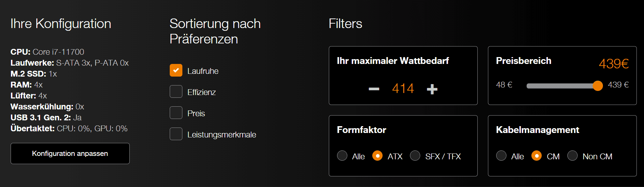Click the 414 watt value field
644x187 pixels.
[x=403, y=89]
